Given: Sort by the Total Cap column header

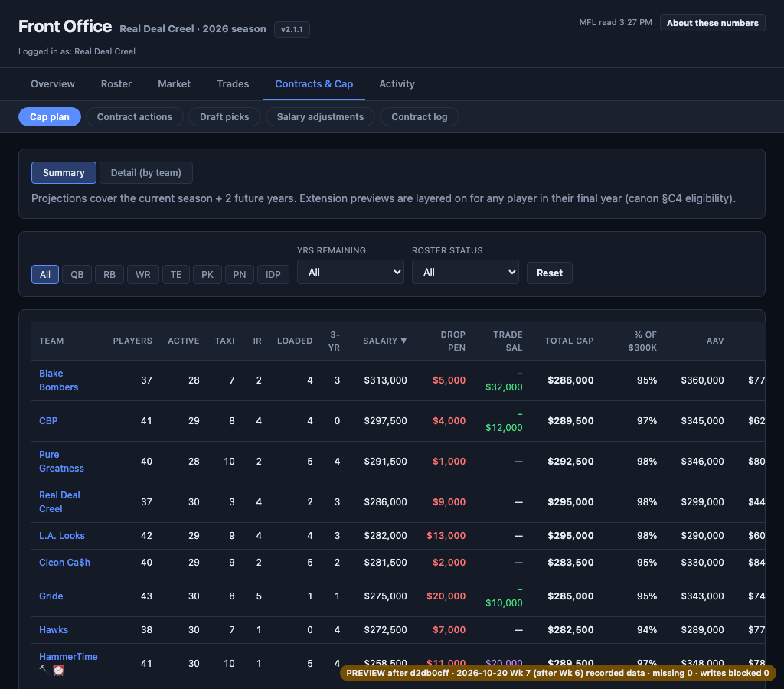Looking at the screenshot, I should point(569,341).
